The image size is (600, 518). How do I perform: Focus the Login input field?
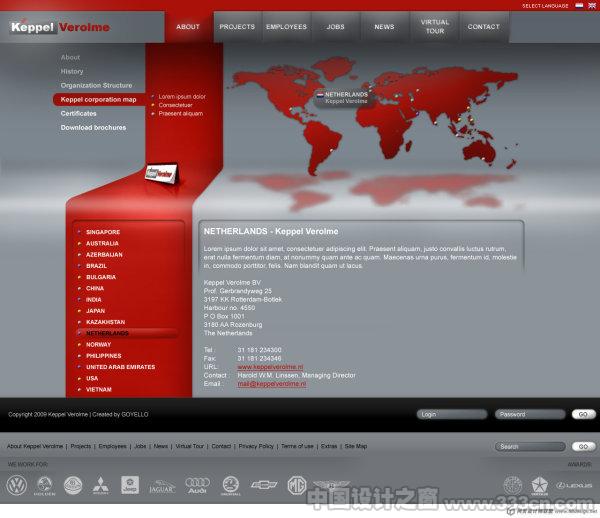pyautogui.click(x=452, y=414)
